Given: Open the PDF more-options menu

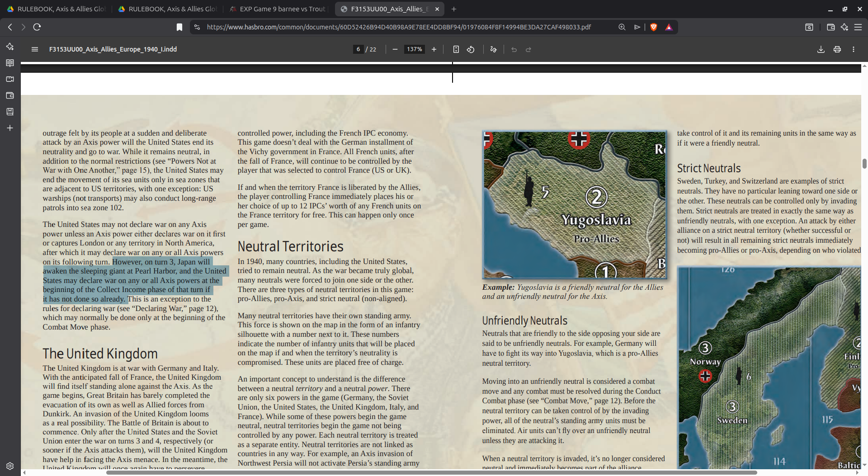Looking at the screenshot, I should coord(854,49).
